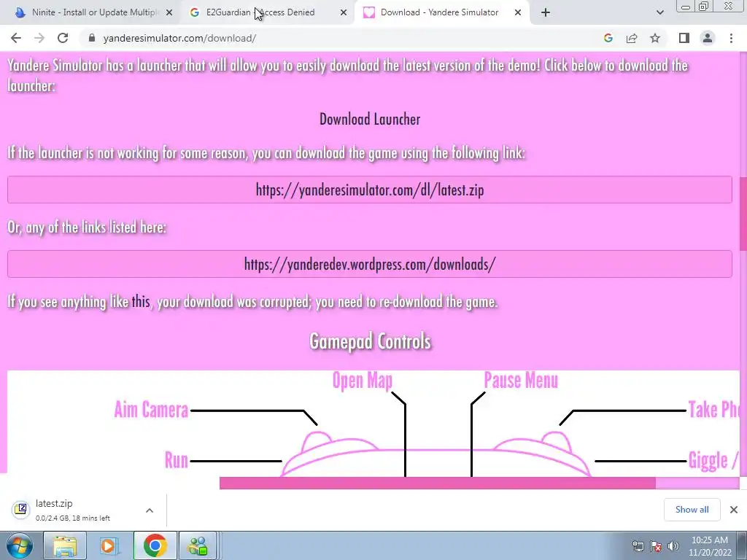
Task: Open the yanderesimulator.com/dl/latest.zip link
Action: tap(370, 190)
